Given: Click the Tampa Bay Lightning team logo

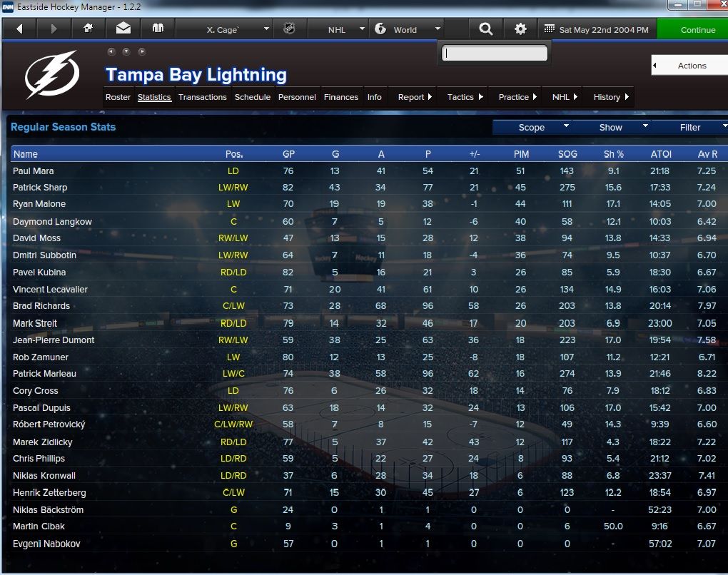Looking at the screenshot, I should [x=52, y=74].
